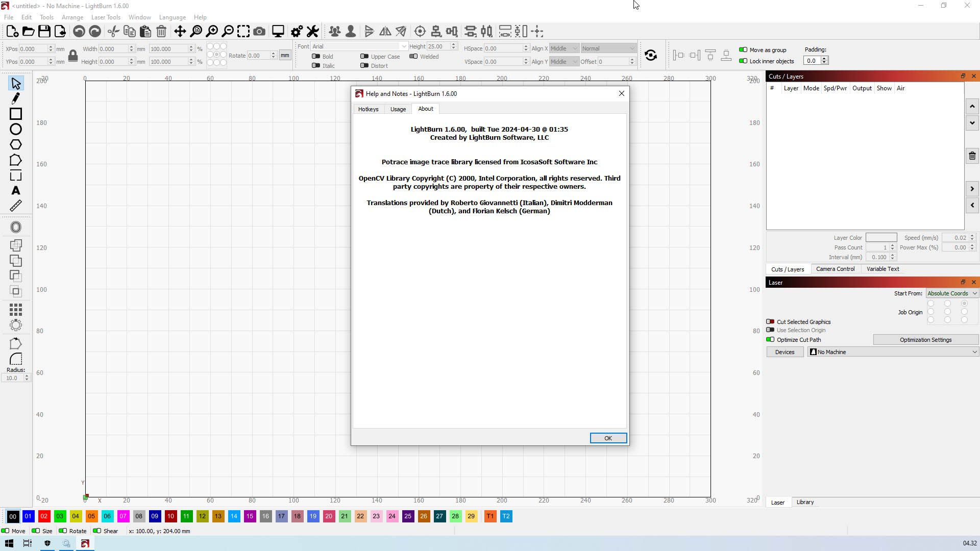The image size is (980, 551).
Task: Select the Polygon hexagon tool
Action: 16,145
